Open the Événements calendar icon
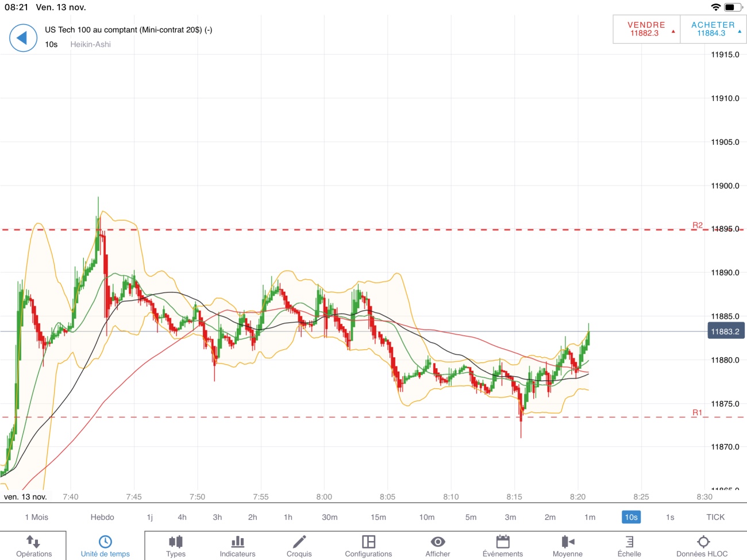Viewport: 747px width, 560px height. pyautogui.click(x=503, y=542)
